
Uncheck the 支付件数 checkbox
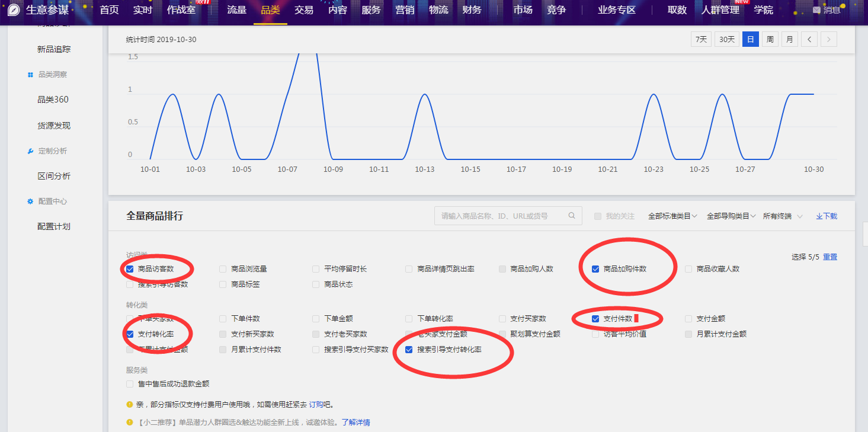[595, 319]
